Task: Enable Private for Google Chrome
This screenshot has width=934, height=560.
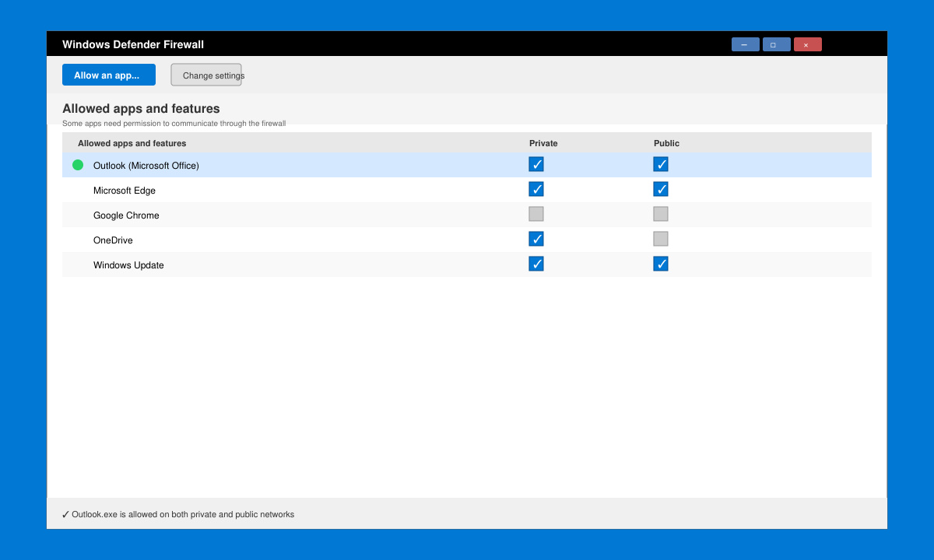Action: click(x=536, y=214)
